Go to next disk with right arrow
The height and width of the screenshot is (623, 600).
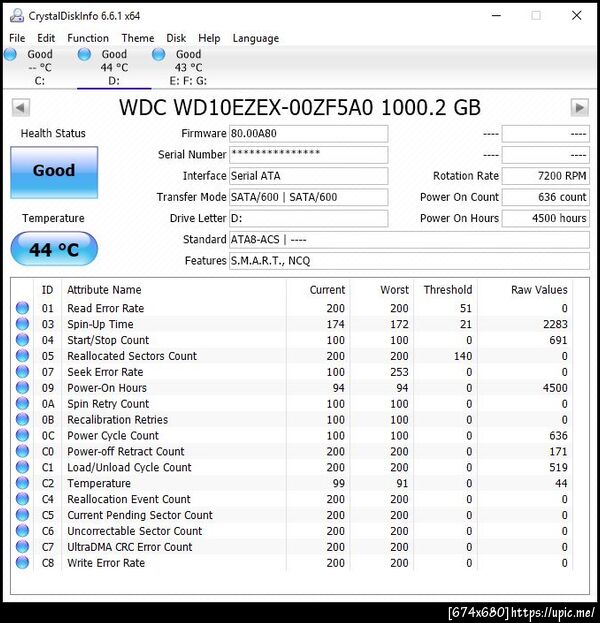579,107
